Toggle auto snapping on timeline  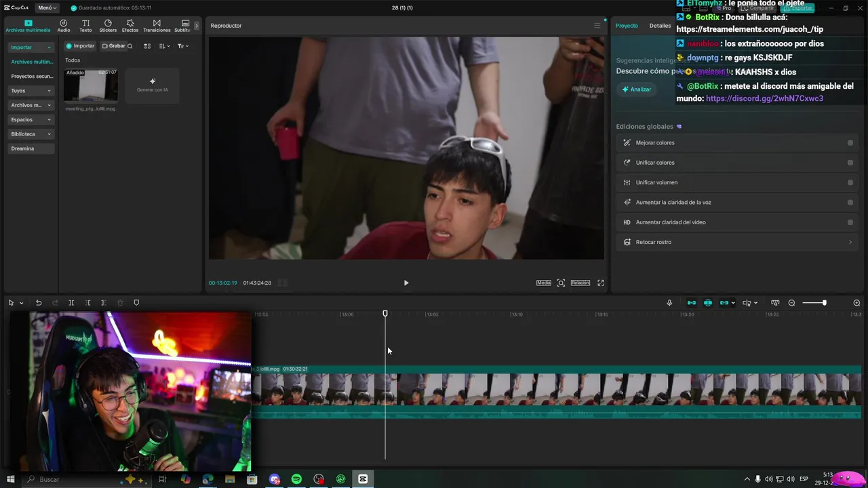tap(708, 303)
